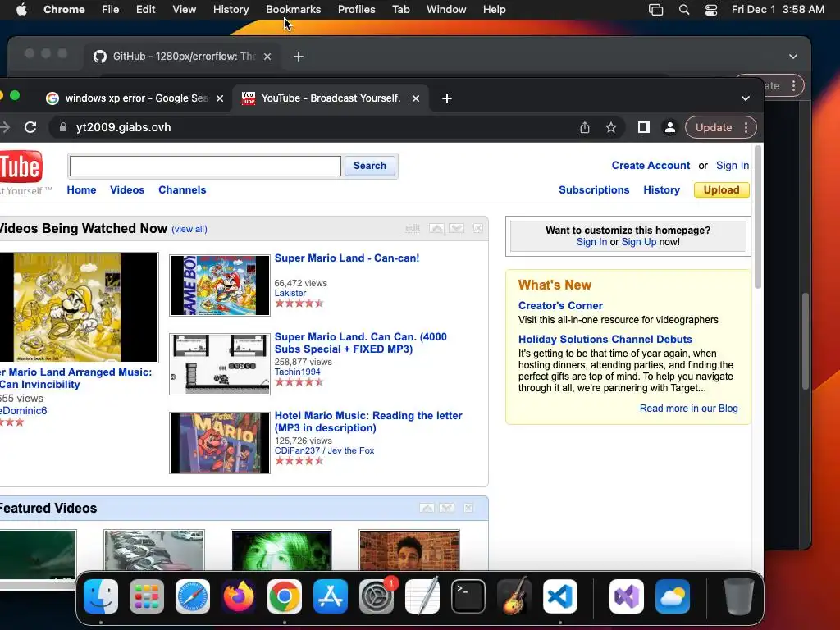The height and width of the screenshot is (630, 840).
Task: Open Launchpad in the dock
Action: (147, 596)
